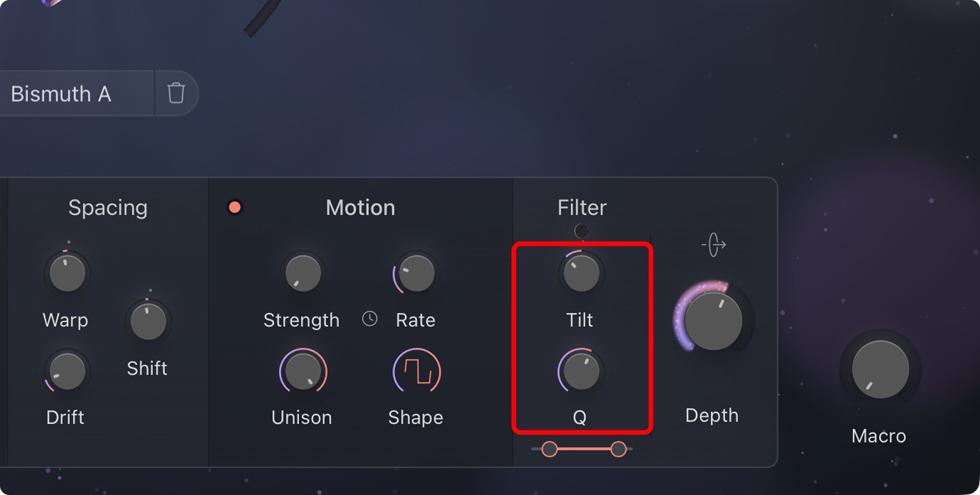Click the filter routing arrow icon above Depth
This screenshot has height=495, width=980.
714,245
